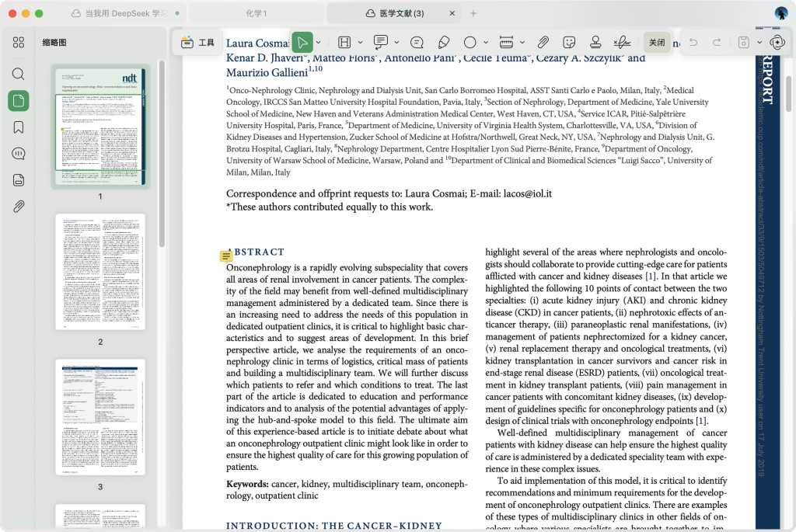The width and height of the screenshot is (796, 532).
Task: Select page 2 thumbnail
Action: [x=100, y=272]
